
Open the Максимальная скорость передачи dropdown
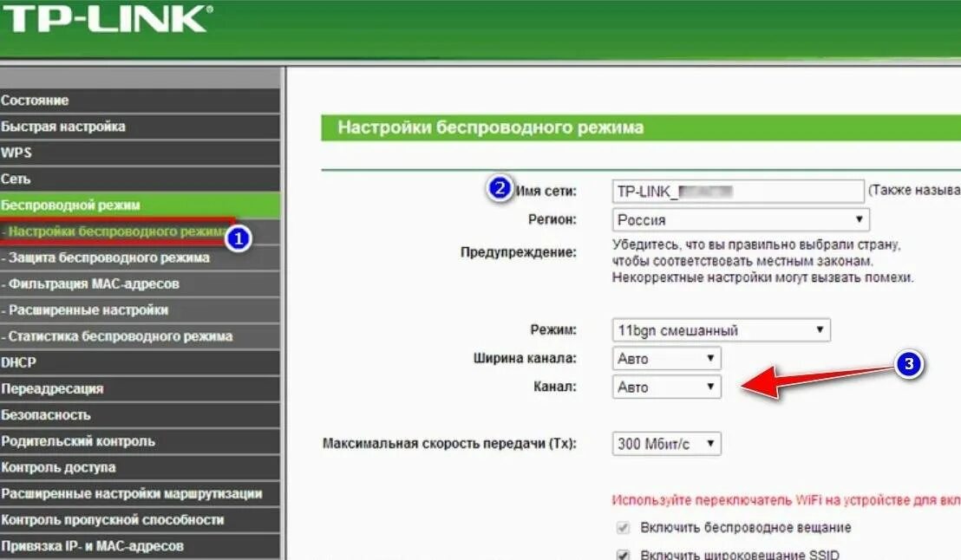pos(666,444)
